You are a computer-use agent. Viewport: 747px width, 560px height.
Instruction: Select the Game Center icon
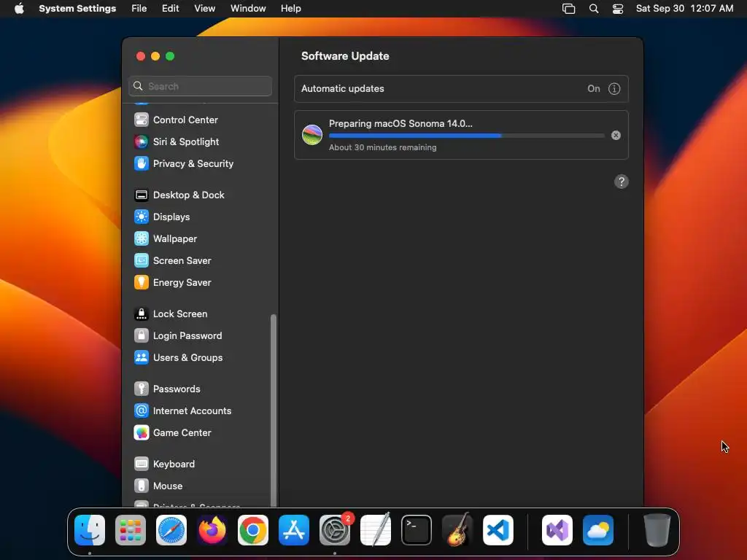141,433
